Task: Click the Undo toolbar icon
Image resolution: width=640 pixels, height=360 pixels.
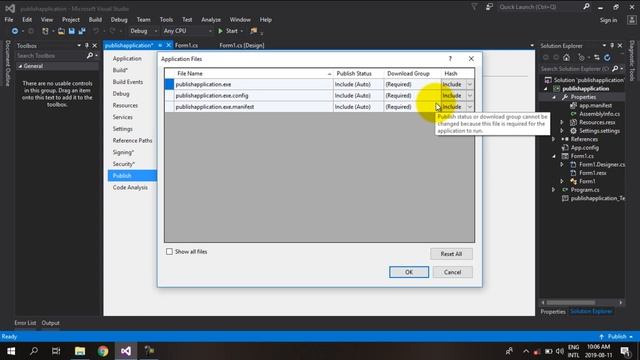Action: pyautogui.click(x=96, y=31)
